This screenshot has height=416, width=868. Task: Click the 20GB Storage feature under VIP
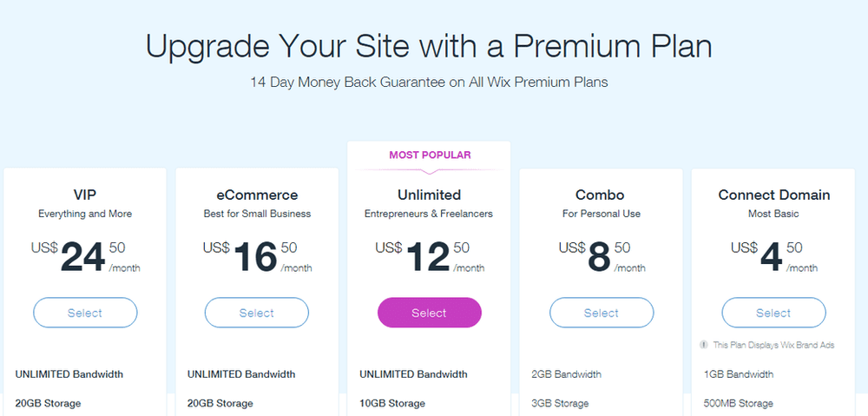coord(48,403)
